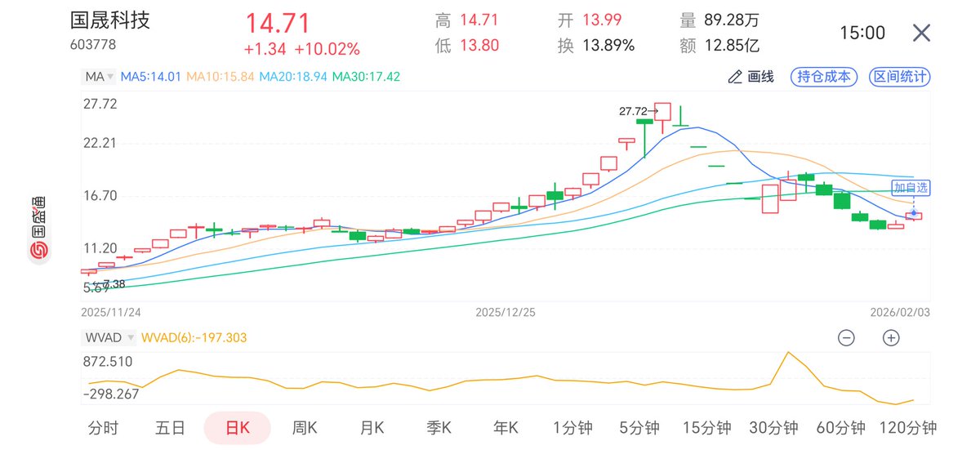Select the 1分钟 period tab
Viewport: 980px width, 450px height.
click(x=573, y=427)
